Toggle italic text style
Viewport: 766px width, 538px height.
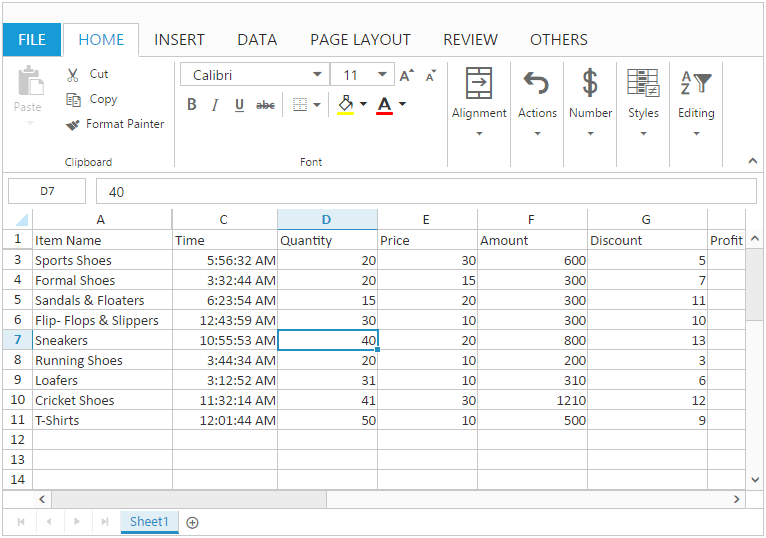pyautogui.click(x=215, y=105)
